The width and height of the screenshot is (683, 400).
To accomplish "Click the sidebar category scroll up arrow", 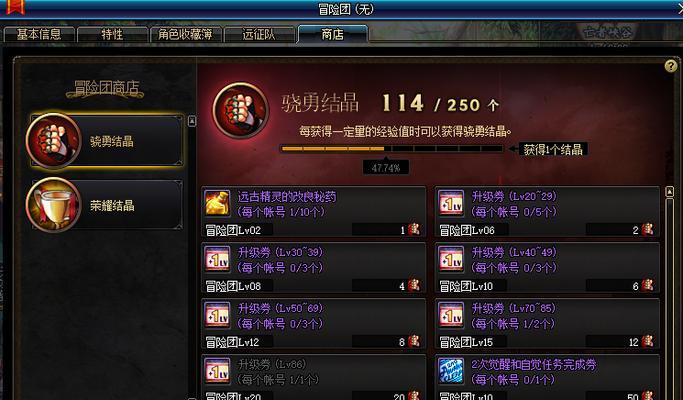I will (192, 121).
